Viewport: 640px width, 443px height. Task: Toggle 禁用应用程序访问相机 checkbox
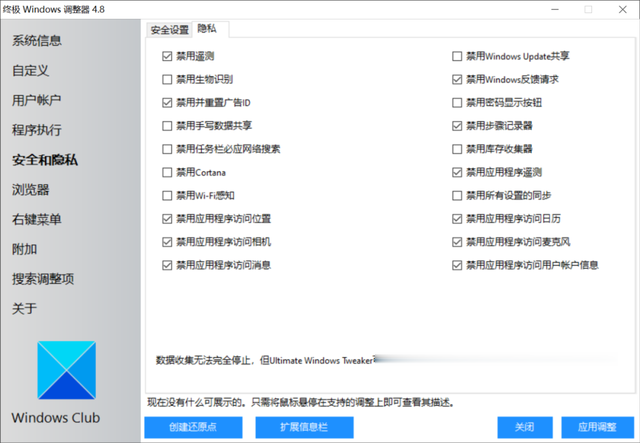click(167, 242)
